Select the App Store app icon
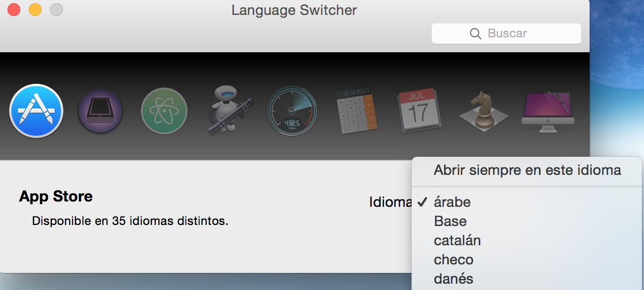 (x=36, y=111)
